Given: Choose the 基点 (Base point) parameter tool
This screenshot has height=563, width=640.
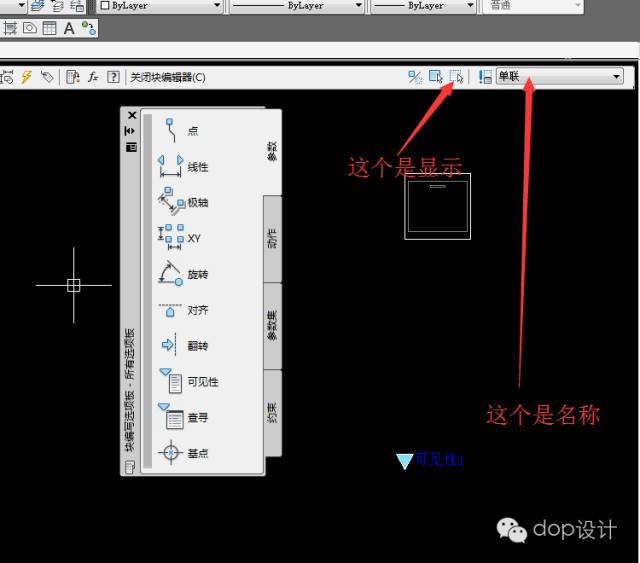Looking at the screenshot, I should (x=182, y=453).
